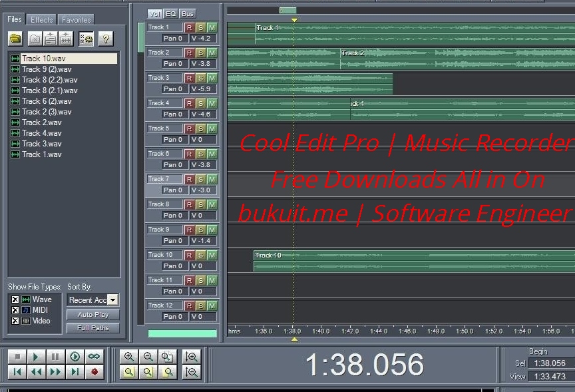The width and height of the screenshot is (575, 392).
Task: Go to beginning with skip-back icon
Action: (17, 372)
